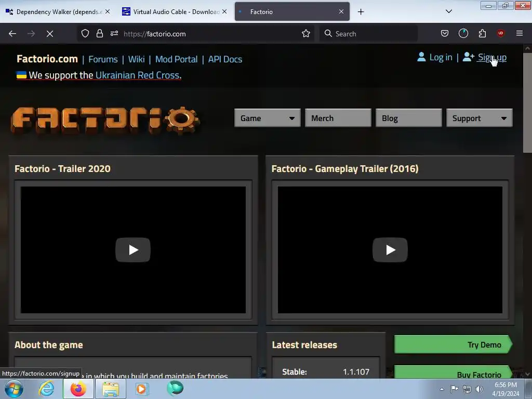Close the Virtual Audio Cable tab
The height and width of the screenshot is (399, 532).
pyautogui.click(x=224, y=11)
